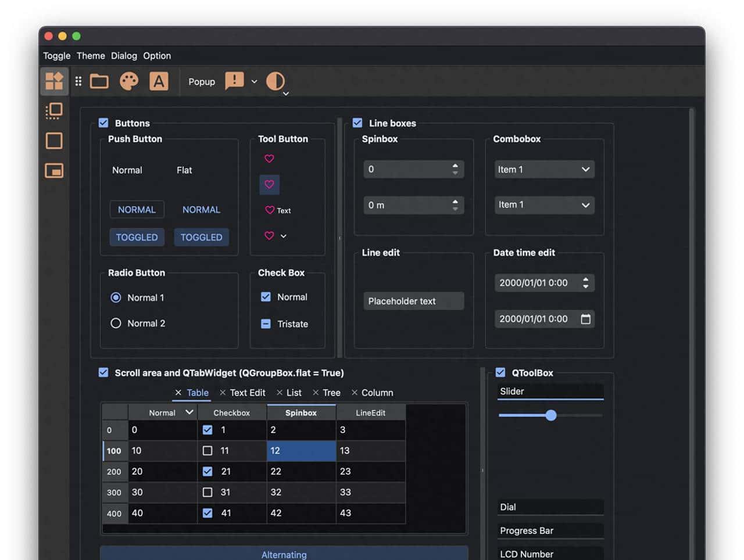Image resolution: width=744 pixels, height=560 pixels.
Task: Click the slider handle in QToolBox
Action: click(x=551, y=415)
